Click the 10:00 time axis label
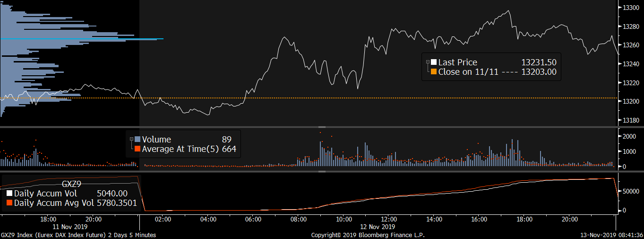This screenshot has width=644, height=239. click(344, 219)
